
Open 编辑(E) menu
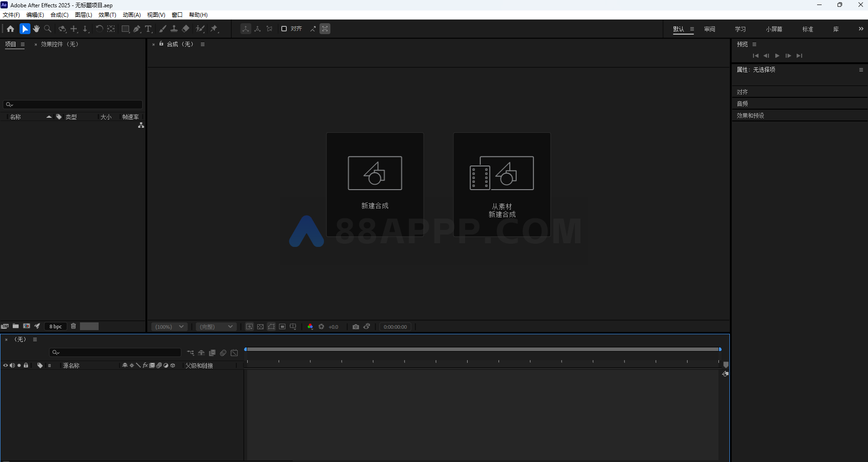pos(35,15)
